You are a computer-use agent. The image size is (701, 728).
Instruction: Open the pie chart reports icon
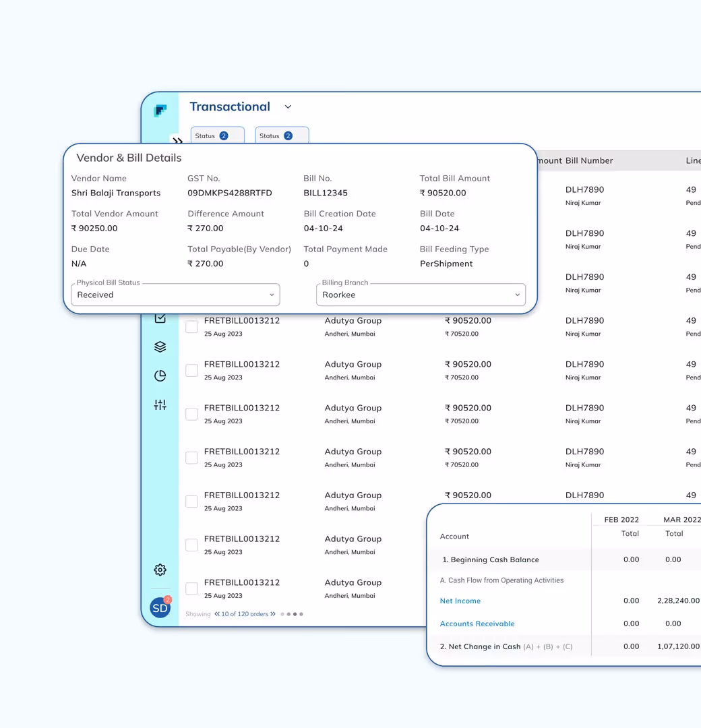tap(160, 375)
